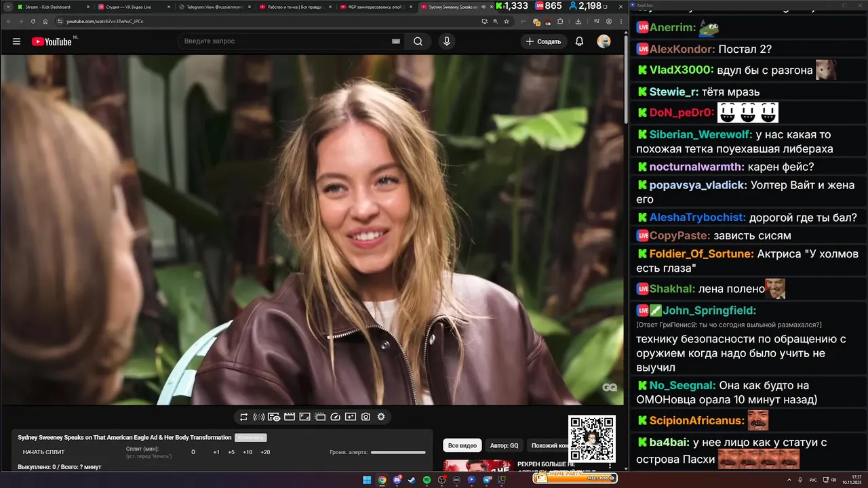Screen dimensions: 868x488
Task: Click НАЧАТЬ СПЛИТ button
Action: 43,452
